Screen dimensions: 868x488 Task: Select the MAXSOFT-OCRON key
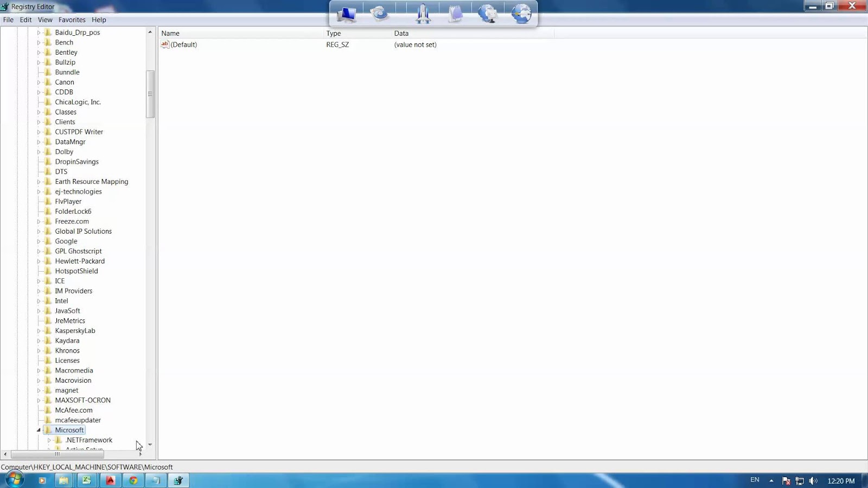pyautogui.click(x=83, y=400)
